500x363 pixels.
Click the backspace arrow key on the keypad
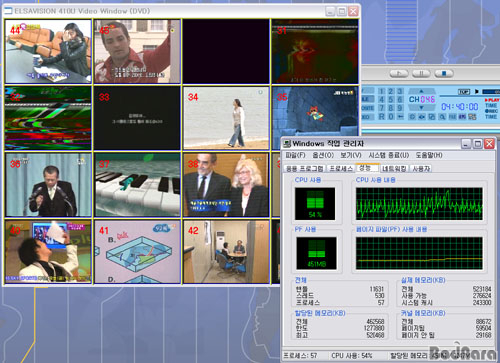(400, 117)
